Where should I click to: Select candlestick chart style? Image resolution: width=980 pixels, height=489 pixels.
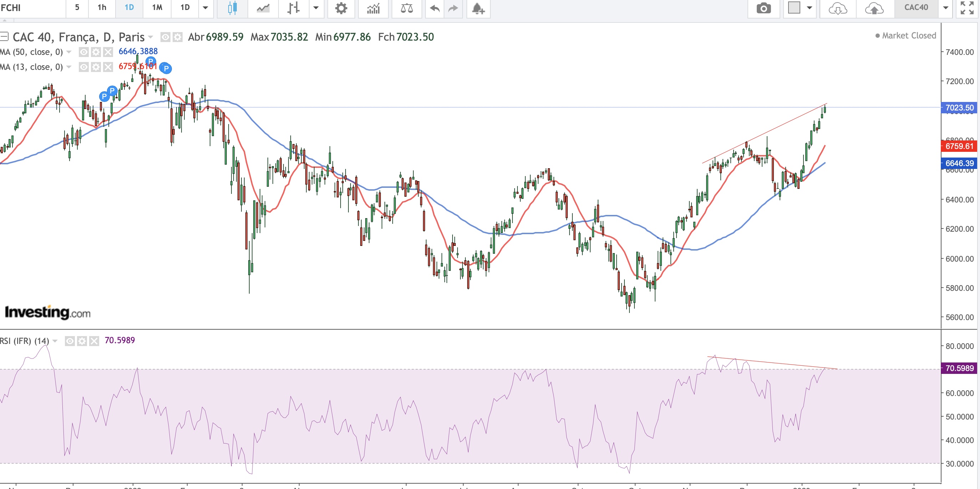[x=233, y=8]
